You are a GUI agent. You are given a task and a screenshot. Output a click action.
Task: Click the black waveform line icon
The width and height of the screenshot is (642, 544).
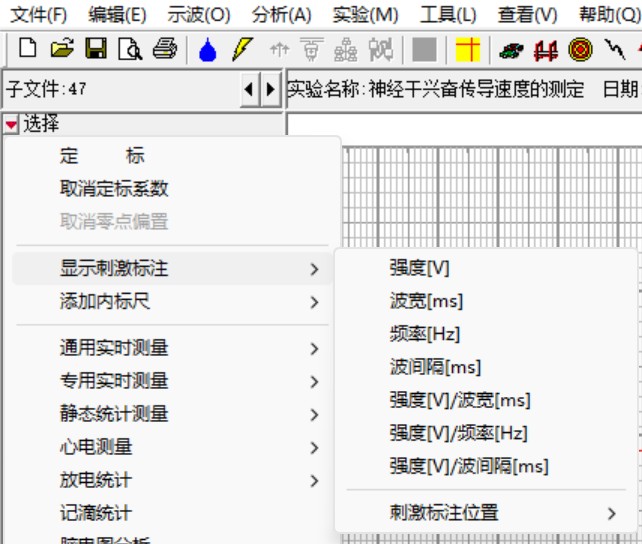(615, 49)
